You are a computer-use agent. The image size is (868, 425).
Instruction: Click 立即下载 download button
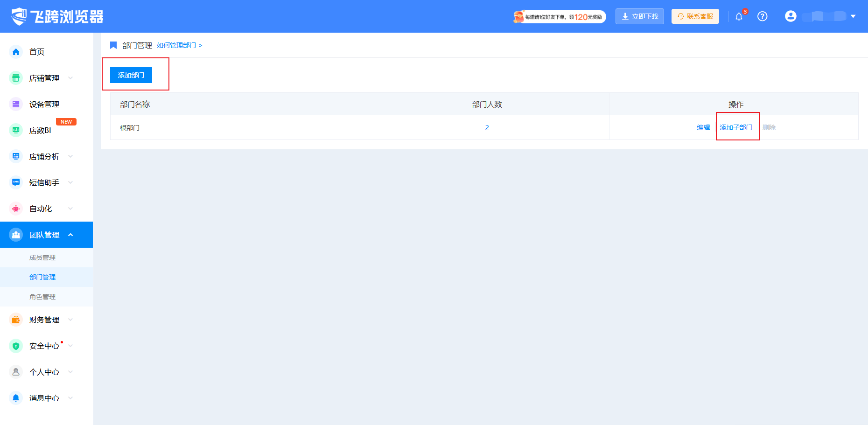(640, 16)
